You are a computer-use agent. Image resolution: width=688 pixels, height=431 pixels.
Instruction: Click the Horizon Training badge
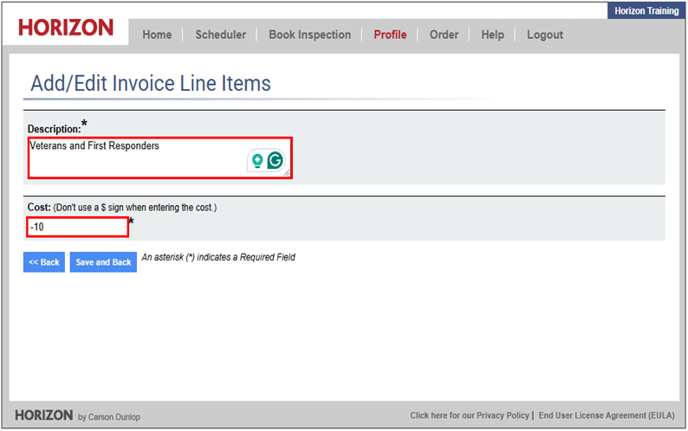pyautogui.click(x=647, y=10)
